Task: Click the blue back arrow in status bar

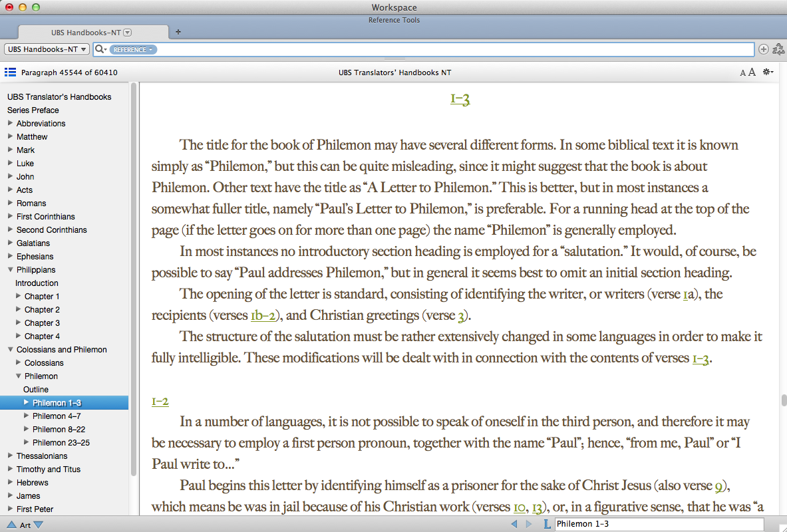Action: pos(514,524)
